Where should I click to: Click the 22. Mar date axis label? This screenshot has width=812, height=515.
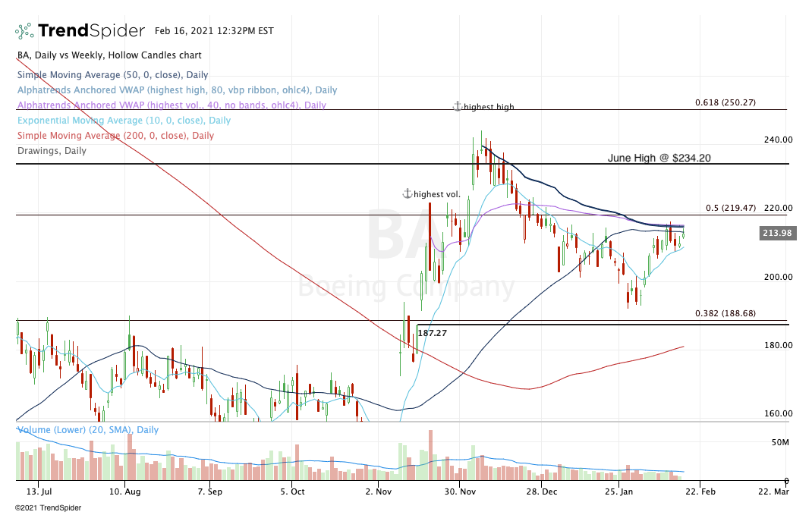(774, 491)
